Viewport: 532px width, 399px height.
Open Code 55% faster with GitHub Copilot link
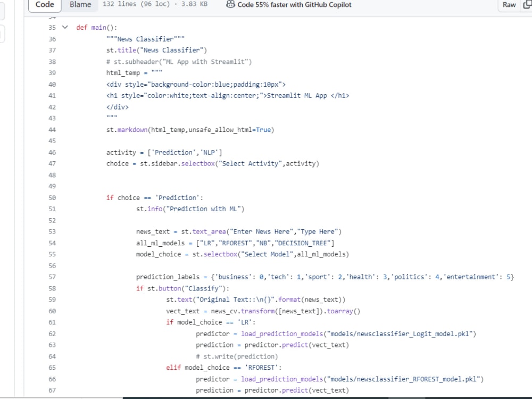[294, 5]
